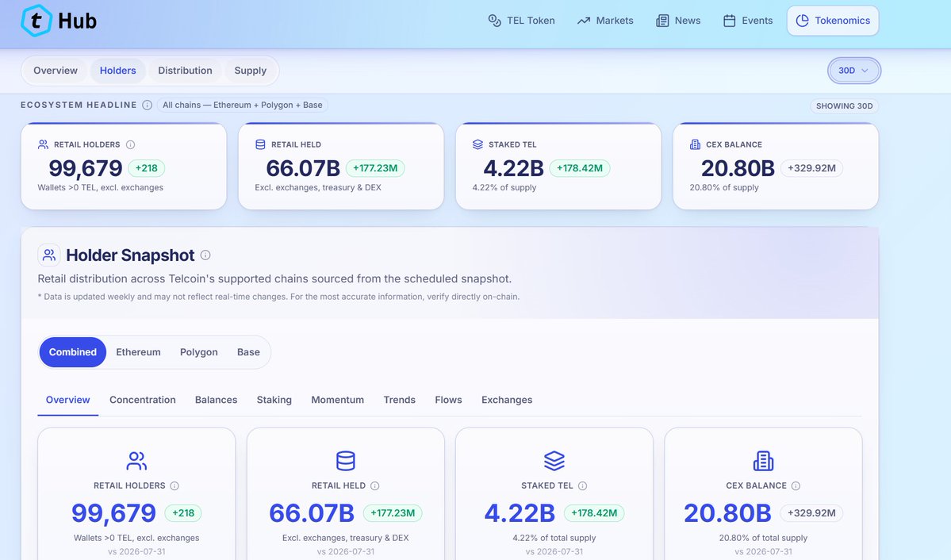Click the large 4.22B value in lower card
Viewport: 951px width, 560px height.
click(520, 513)
